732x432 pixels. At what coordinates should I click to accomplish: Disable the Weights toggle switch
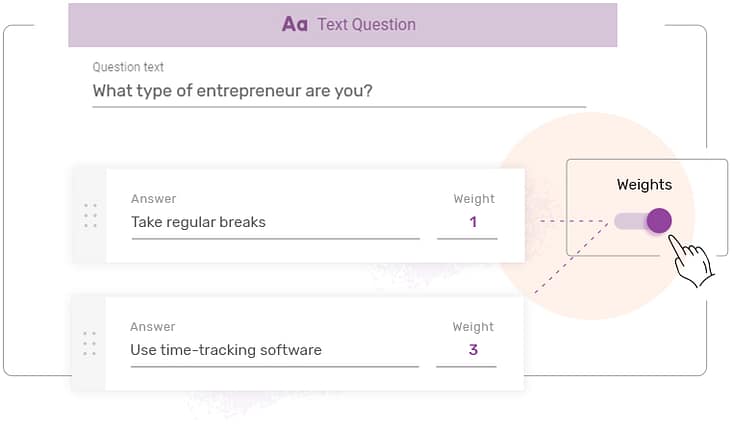click(643, 221)
